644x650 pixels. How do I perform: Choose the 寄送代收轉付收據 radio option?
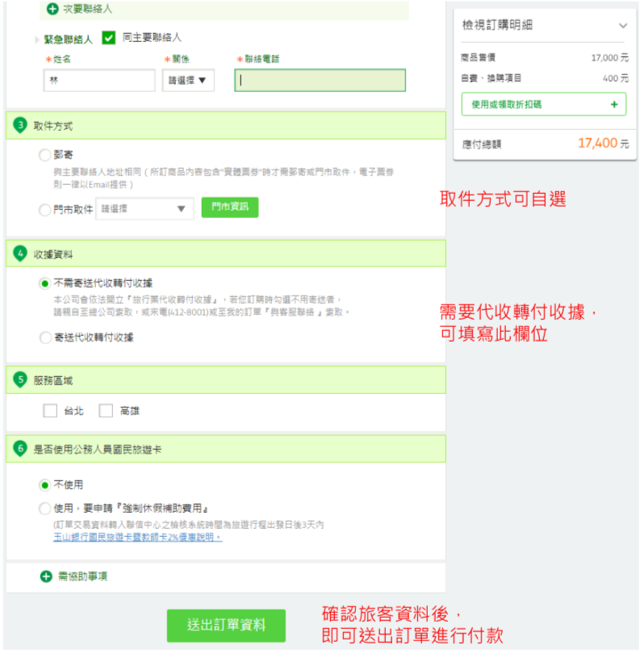coord(44,338)
